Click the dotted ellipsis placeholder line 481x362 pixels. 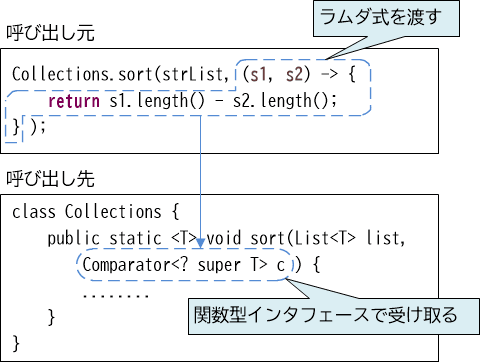tap(116, 295)
